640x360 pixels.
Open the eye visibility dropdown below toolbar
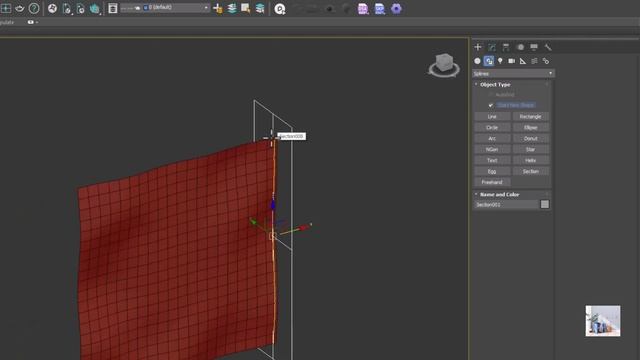point(32,22)
